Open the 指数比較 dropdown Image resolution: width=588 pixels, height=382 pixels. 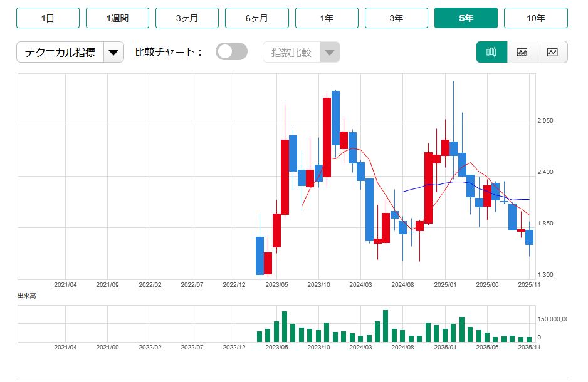click(x=301, y=53)
